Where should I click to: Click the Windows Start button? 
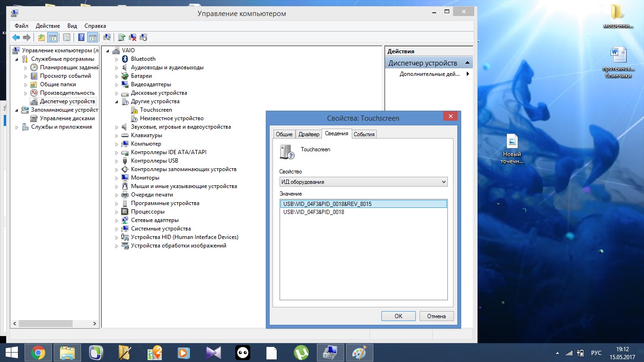click(11, 353)
